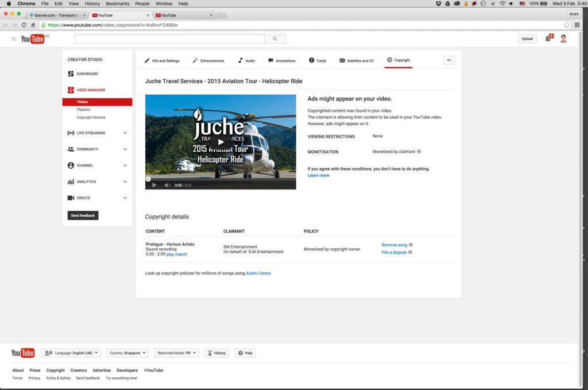Image resolution: width=588 pixels, height=390 pixels.
Task: Click the play match link
Action: pyautogui.click(x=177, y=254)
